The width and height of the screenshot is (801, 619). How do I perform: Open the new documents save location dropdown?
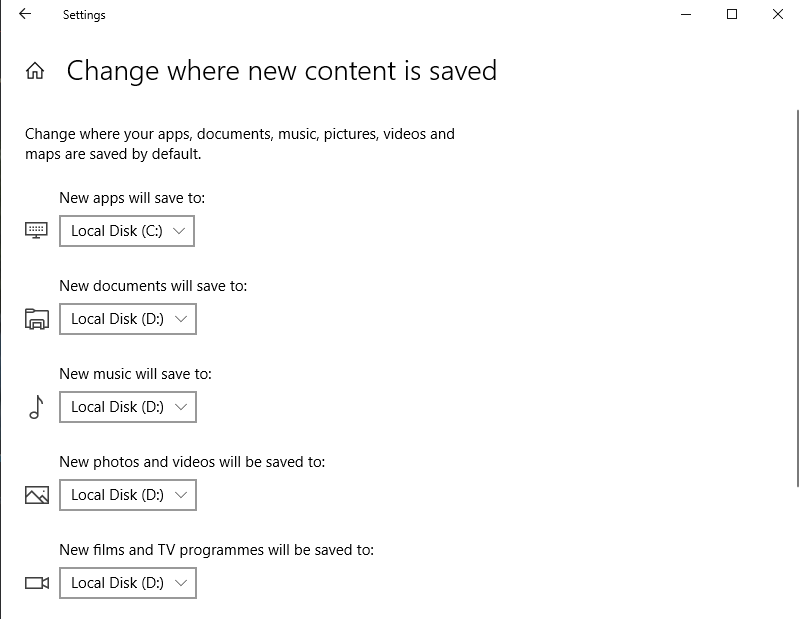pyautogui.click(x=127, y=319)
